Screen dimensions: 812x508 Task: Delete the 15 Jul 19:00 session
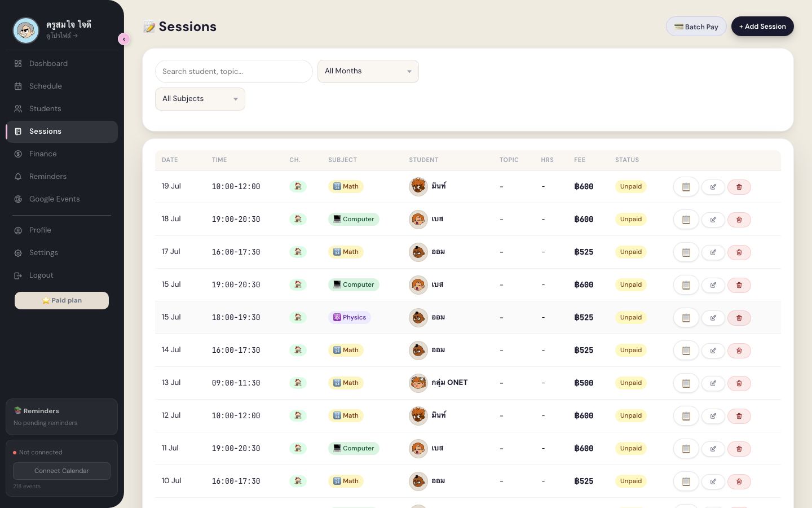tap(739, 285)
